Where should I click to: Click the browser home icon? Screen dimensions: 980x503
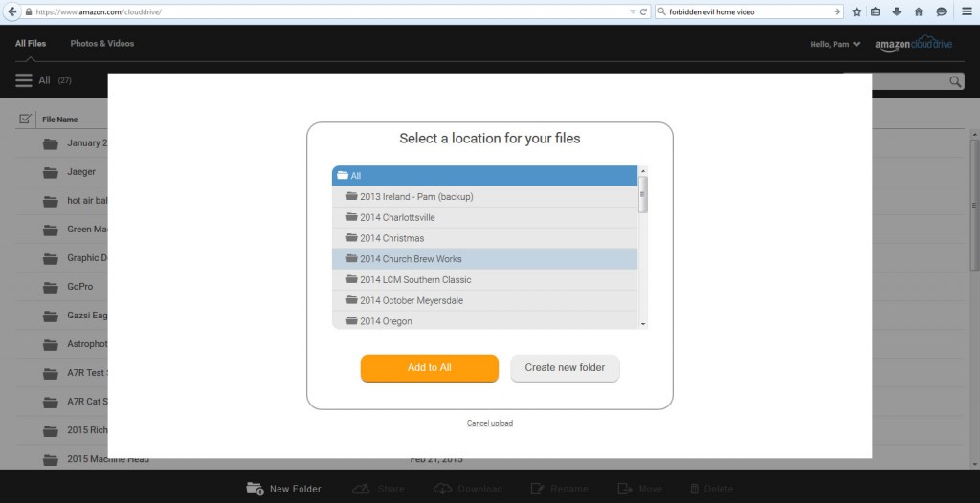(919, 11)
